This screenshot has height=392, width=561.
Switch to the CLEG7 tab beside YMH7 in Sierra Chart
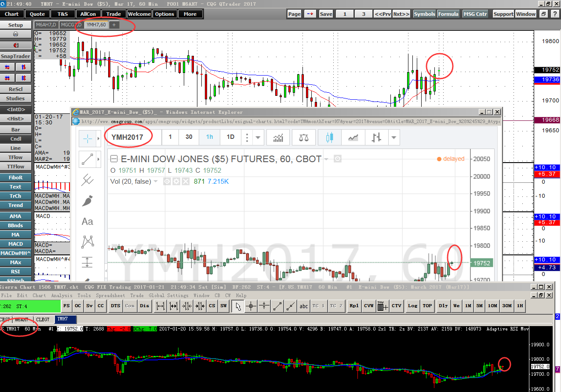pyautogui.click(x=43, y=319)
